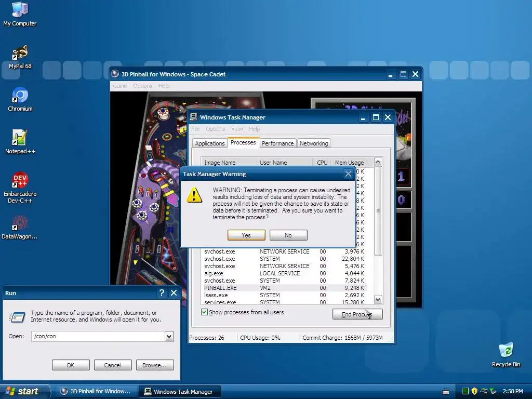Viewport: 532px width, 399px height.
Task: Minimize the 3D Pinball window
Action: click(391, 74)
